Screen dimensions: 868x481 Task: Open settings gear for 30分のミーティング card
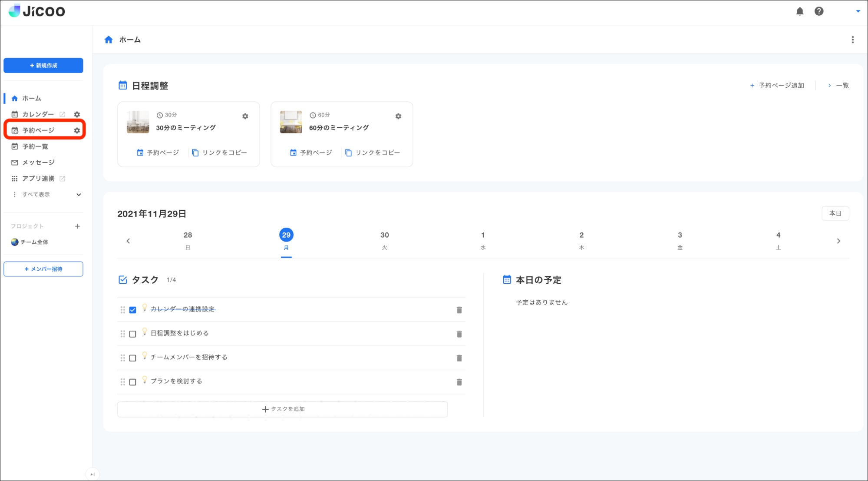(x=245, y=116)
